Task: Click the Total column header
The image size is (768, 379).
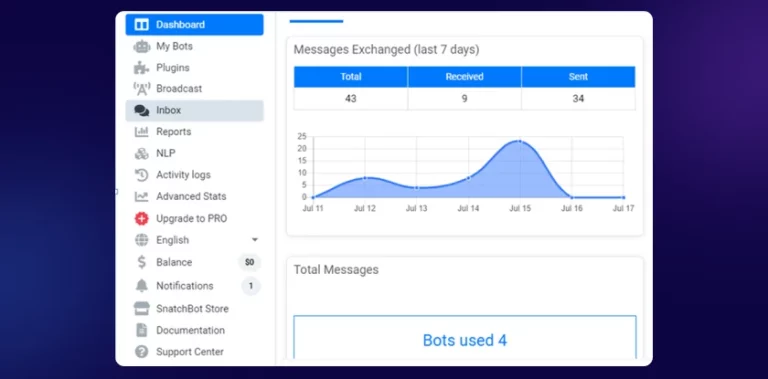Action: point(351,77)
